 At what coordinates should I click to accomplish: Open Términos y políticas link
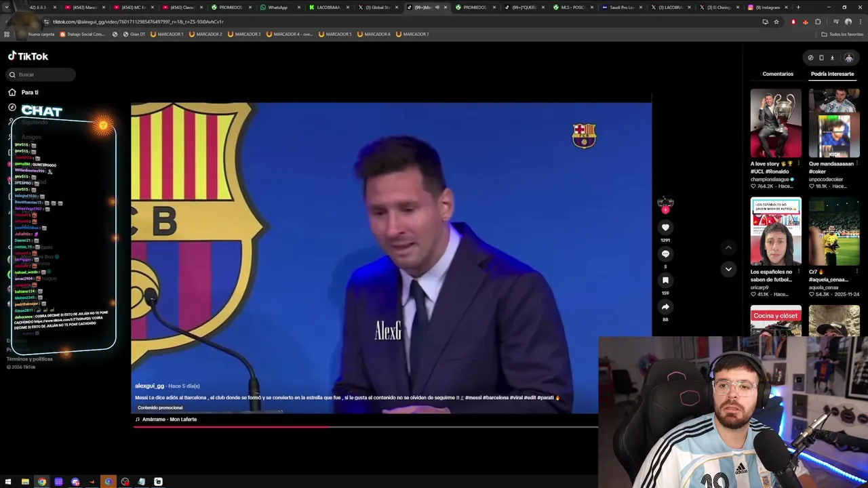point(29,359)
